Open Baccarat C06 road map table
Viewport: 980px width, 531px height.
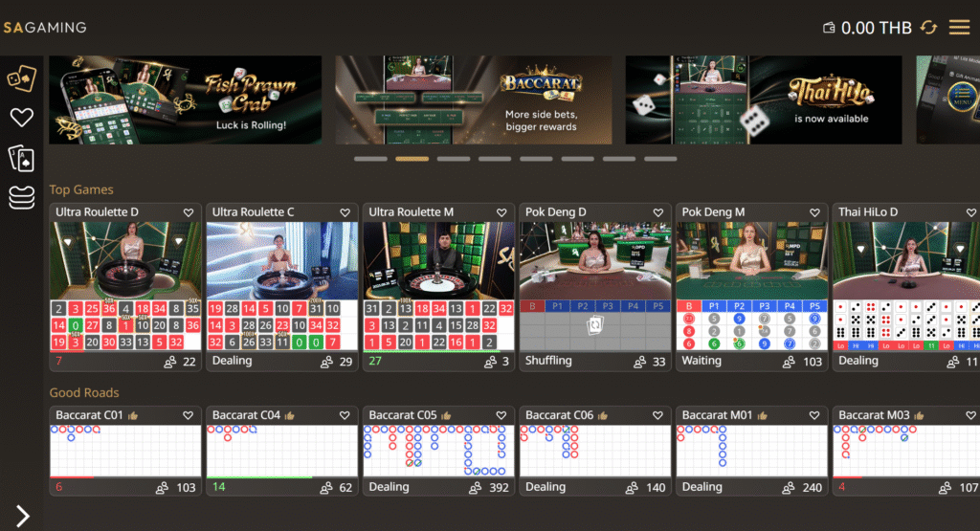point(594,450)
